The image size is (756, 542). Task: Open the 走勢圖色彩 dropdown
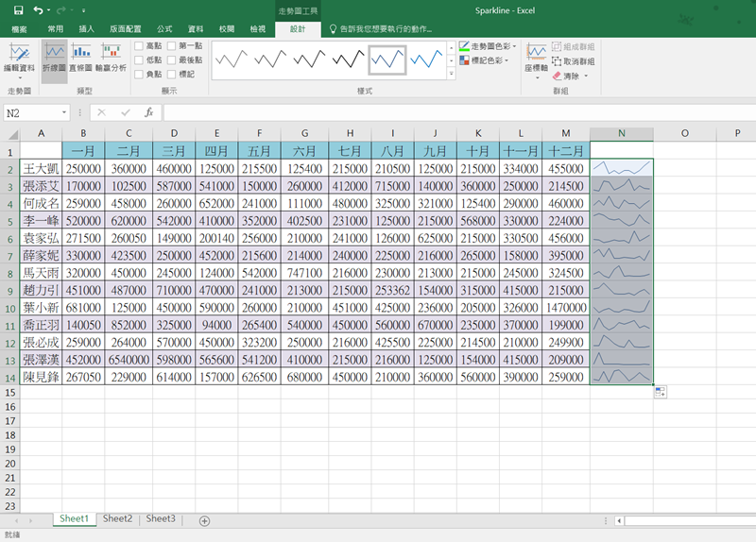coord(488,45)
